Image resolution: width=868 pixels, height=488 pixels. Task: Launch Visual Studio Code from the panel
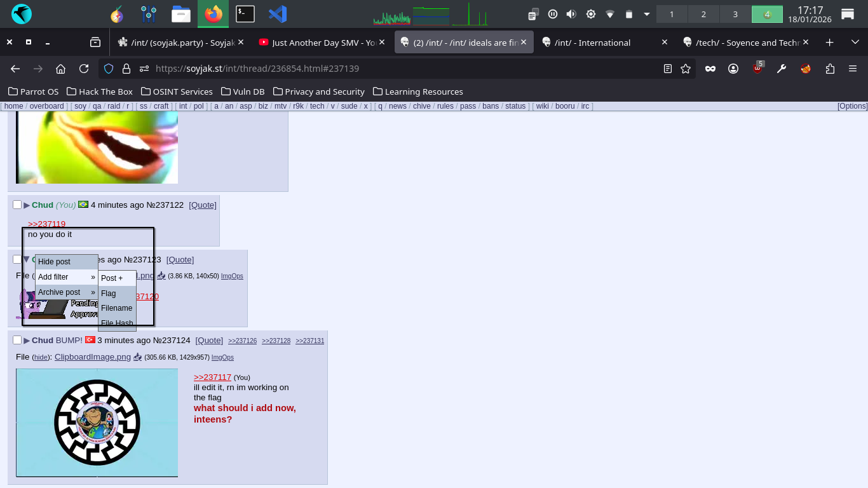click(278, 14)
